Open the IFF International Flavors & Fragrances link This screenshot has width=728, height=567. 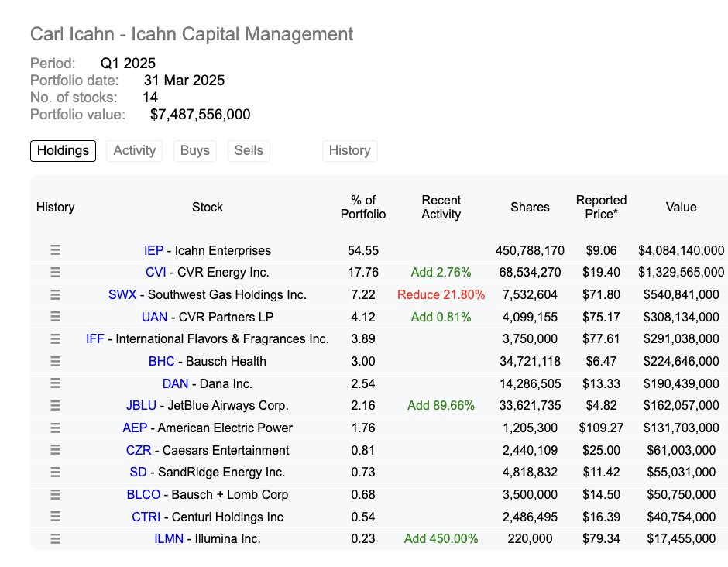207,338
